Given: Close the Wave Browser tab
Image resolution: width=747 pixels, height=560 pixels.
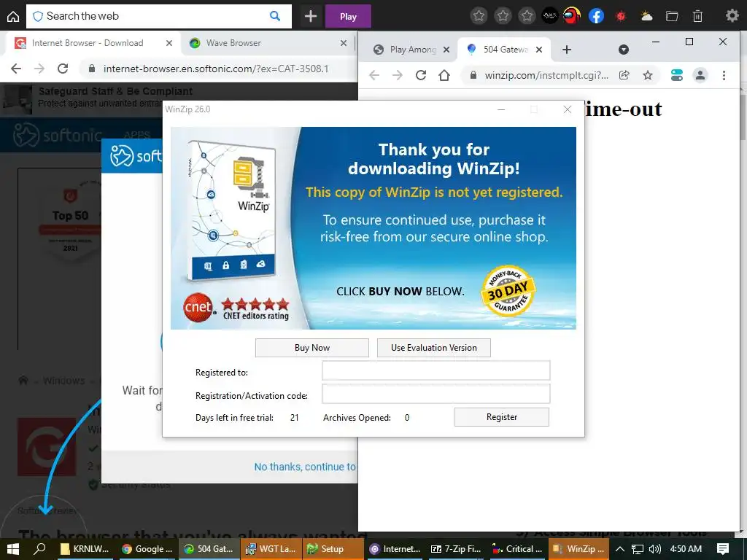Looking at the screenshot, I should 344,43.
